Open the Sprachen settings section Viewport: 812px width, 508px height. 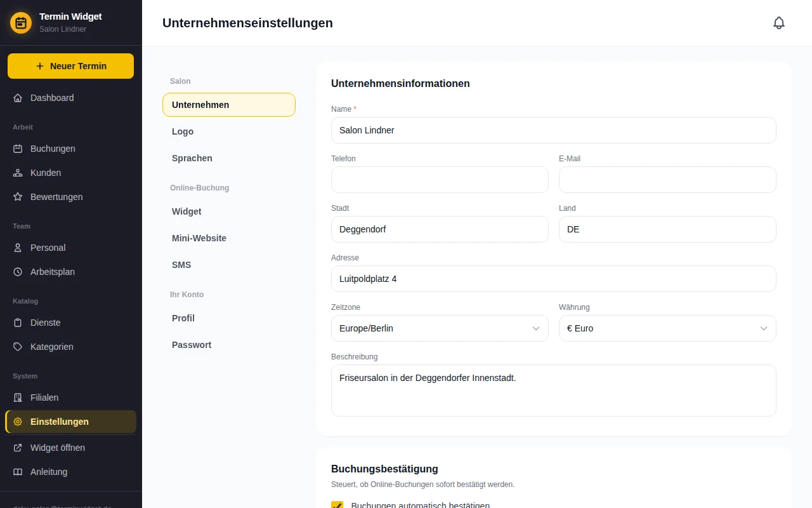(x=229, y=158)
